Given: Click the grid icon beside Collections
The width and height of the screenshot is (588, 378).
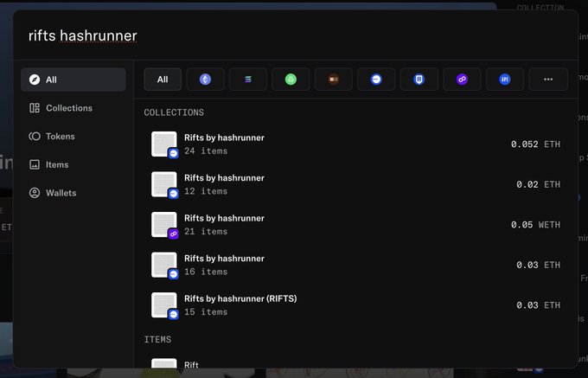Looking at the screenshot, I should [35, 108].
